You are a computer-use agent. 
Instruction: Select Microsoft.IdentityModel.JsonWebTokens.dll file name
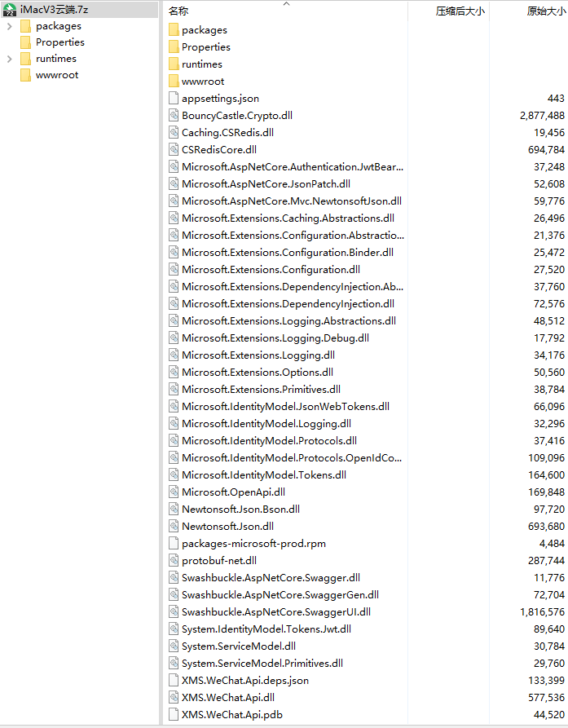[285, 407]
